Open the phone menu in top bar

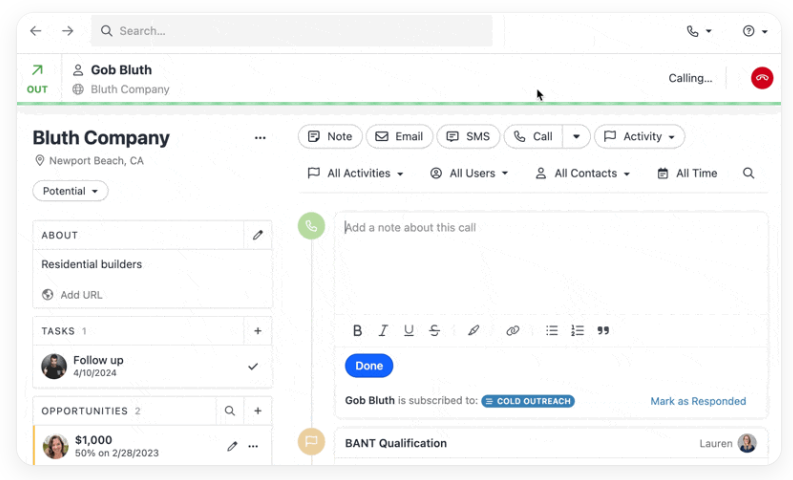pyautogui.click(x=699, y=31)
